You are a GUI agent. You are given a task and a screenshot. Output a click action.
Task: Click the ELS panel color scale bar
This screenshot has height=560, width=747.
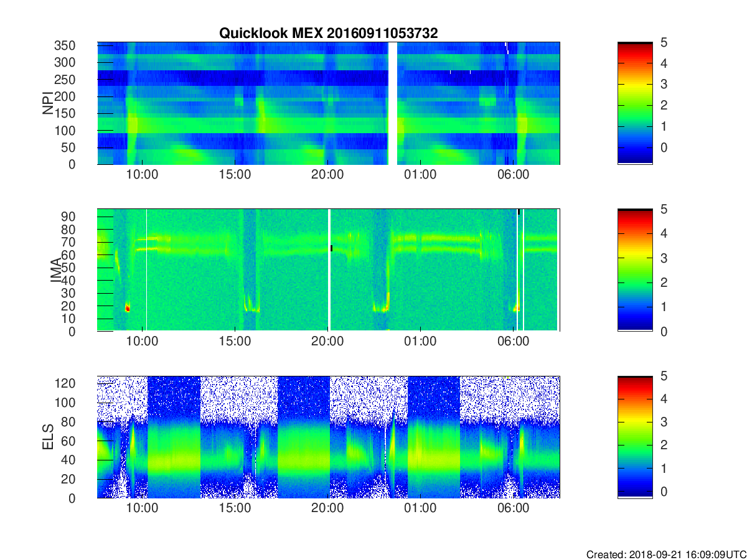pyautogui.click(x=635, y=437)
